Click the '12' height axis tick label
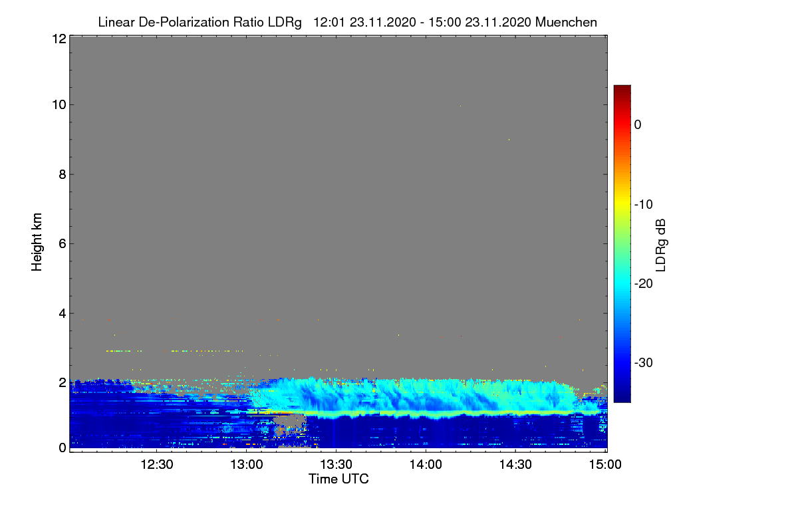 [59, 39]
